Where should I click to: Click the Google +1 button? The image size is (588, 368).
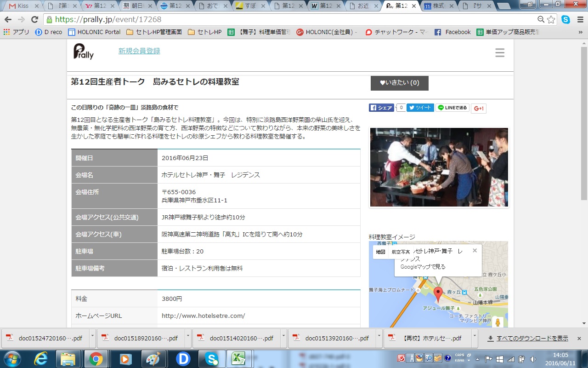[x=479, y=108]
